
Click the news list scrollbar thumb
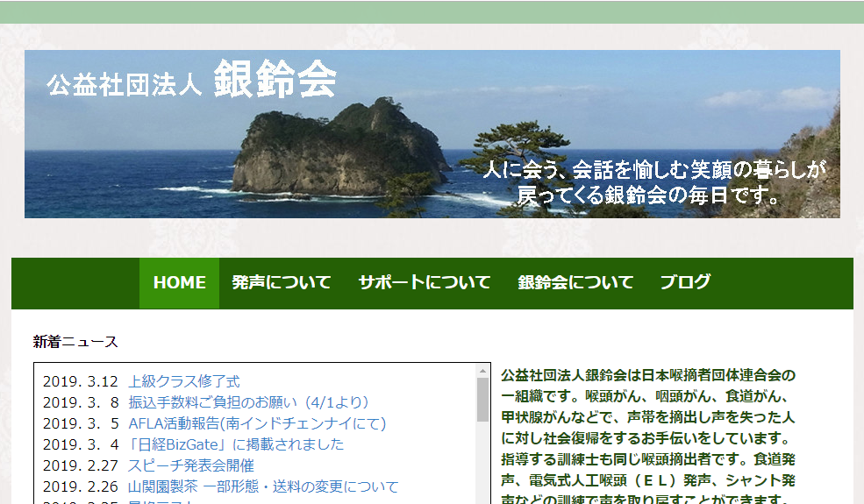coord(482,400)
